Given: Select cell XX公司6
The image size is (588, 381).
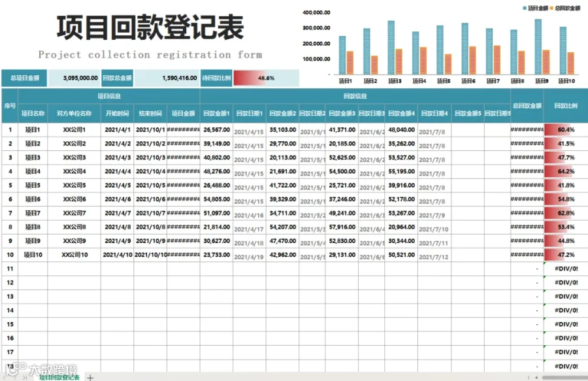Looking at the screenshot, I should pyautogui.click(x=74, y=199).
